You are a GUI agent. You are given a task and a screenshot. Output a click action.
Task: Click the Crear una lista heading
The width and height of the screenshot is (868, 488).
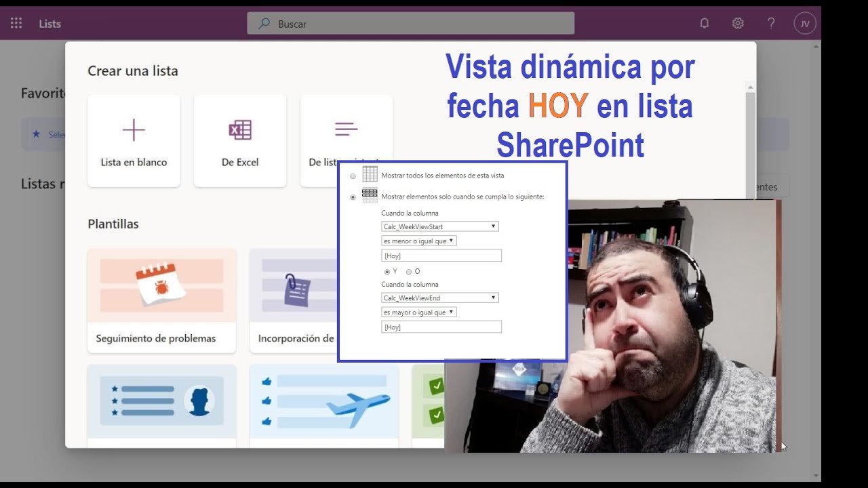click(x=133, y=70)
